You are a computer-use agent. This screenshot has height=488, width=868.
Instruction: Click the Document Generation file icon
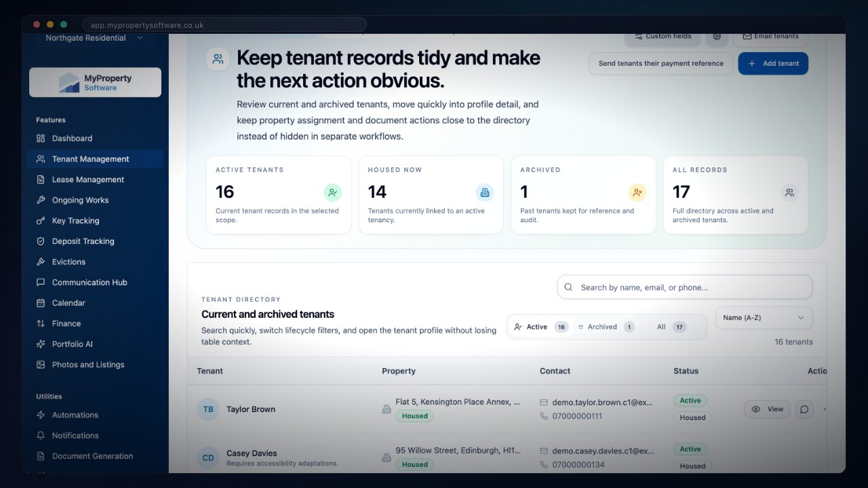coord(41,456)
